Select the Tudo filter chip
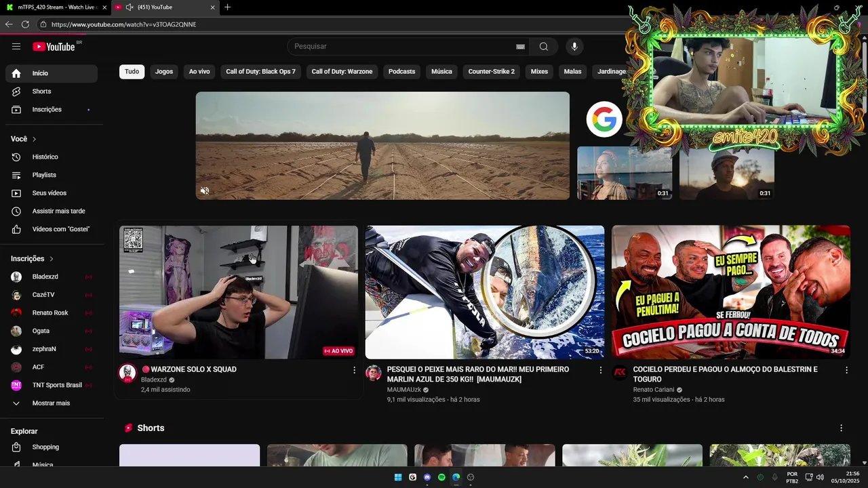This screenshot has width=868, height=488. 132,71
